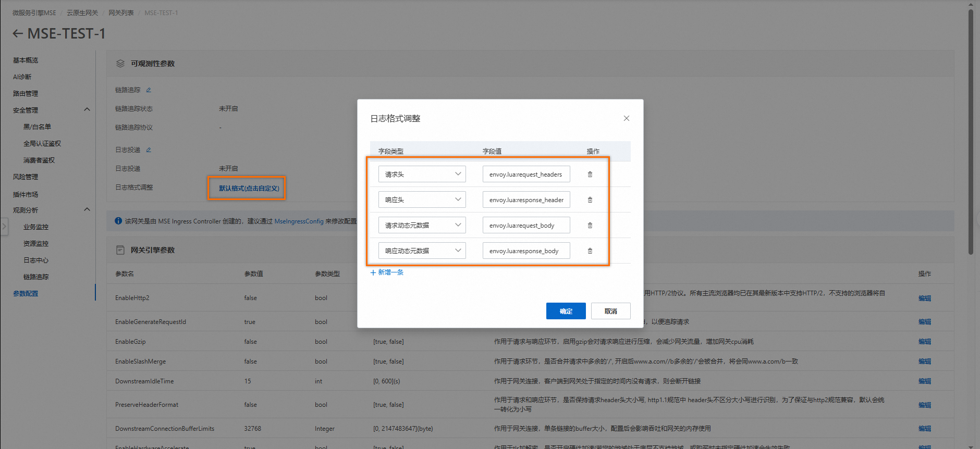This screenshot has width=980, height=449.
Task: Click the page vertical scrollbar thumb
Action: tap(971, 133)
